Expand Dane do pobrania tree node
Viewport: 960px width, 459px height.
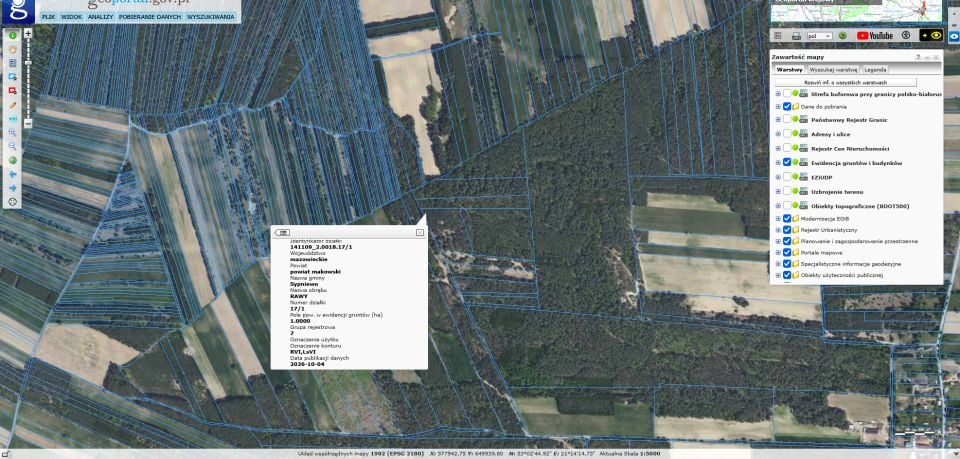click(778, 106)
